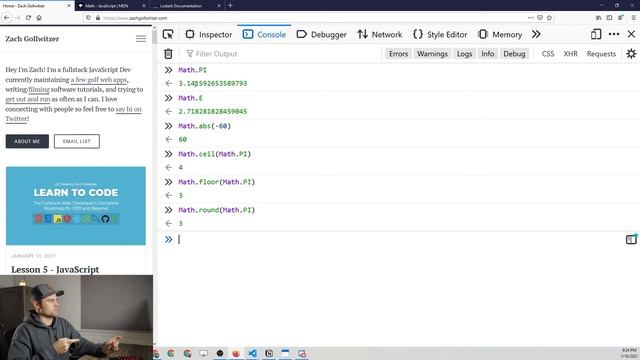
Task: Open Visual Studio Code from taskbar
Action: pos(252,353)
